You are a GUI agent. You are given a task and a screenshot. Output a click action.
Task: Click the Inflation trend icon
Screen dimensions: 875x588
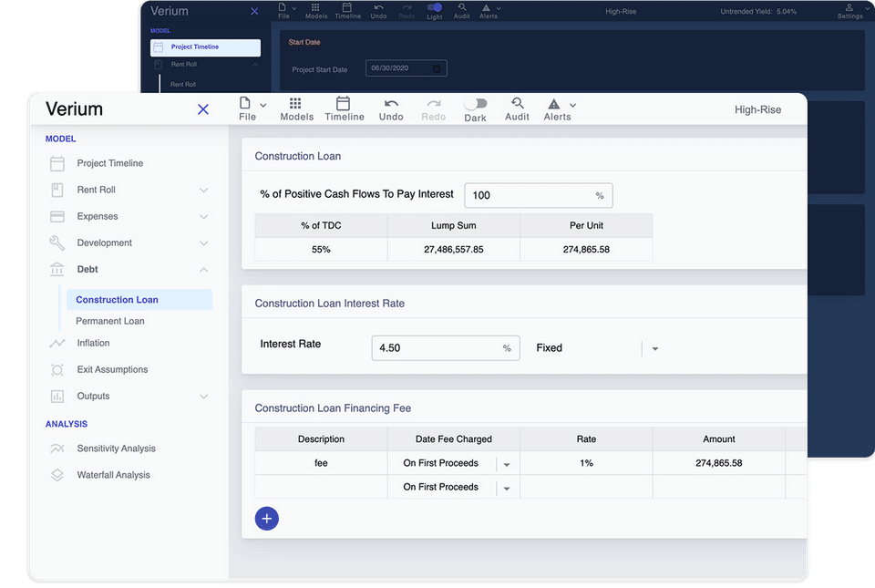[57, 343]
